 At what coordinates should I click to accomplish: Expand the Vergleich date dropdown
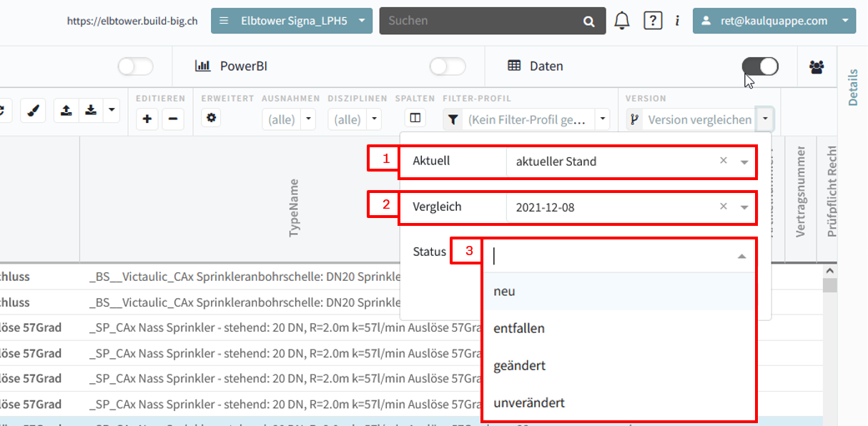click(744, 207)
